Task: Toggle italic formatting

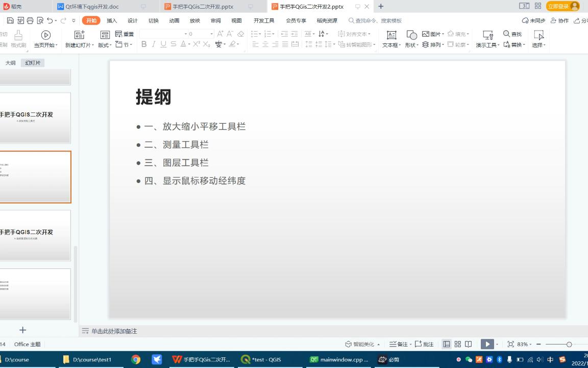Action: point(153,44)
